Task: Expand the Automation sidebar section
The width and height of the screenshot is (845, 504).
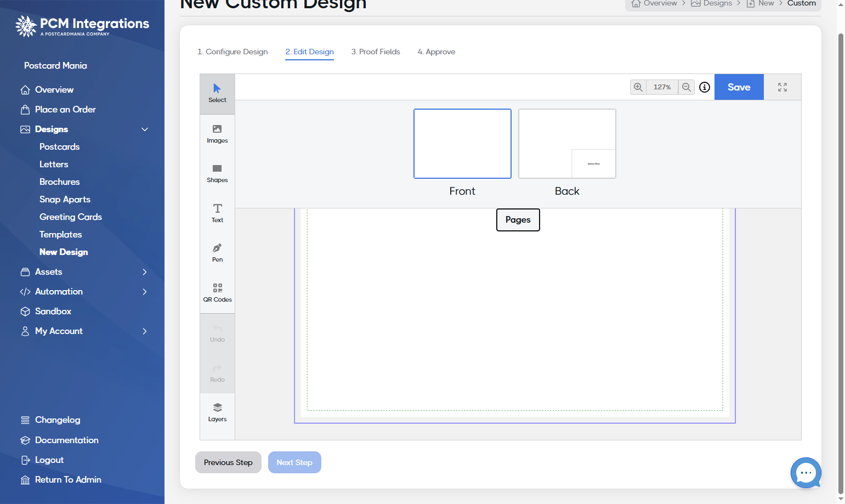Action: (145, 292)
